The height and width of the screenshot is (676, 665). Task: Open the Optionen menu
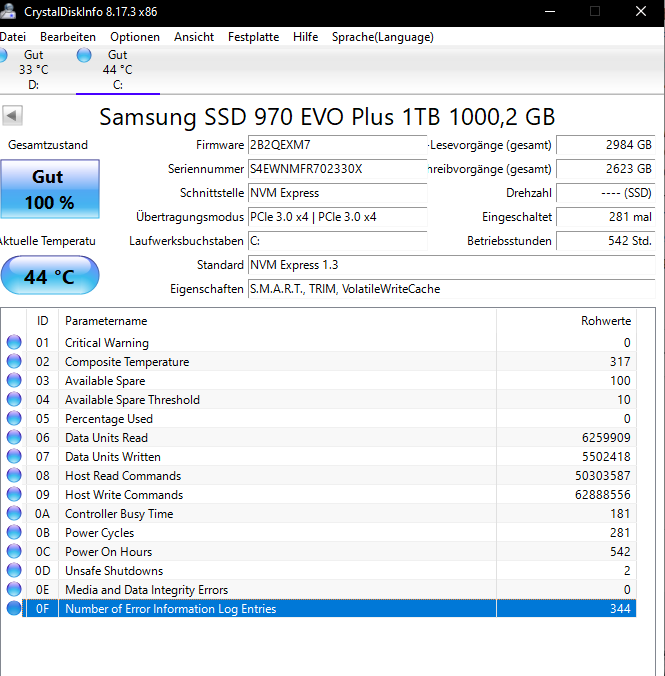click(135, 37)
